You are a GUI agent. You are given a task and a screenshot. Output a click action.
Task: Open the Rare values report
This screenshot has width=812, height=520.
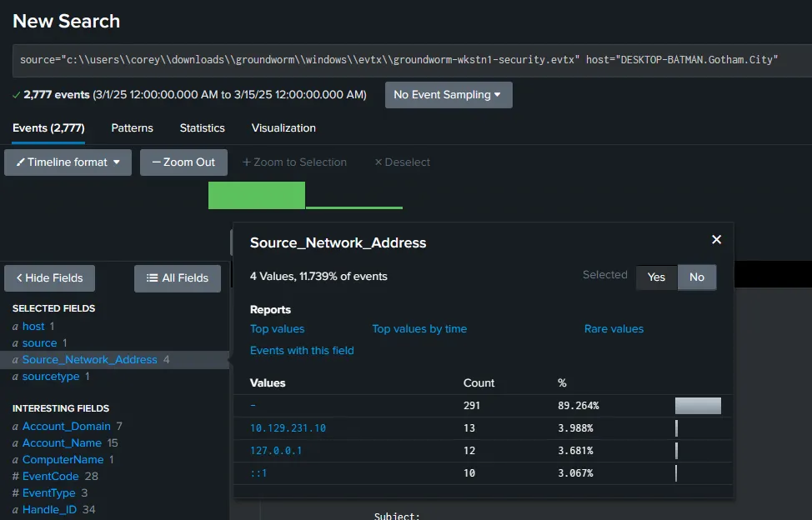tap(614, 329)
